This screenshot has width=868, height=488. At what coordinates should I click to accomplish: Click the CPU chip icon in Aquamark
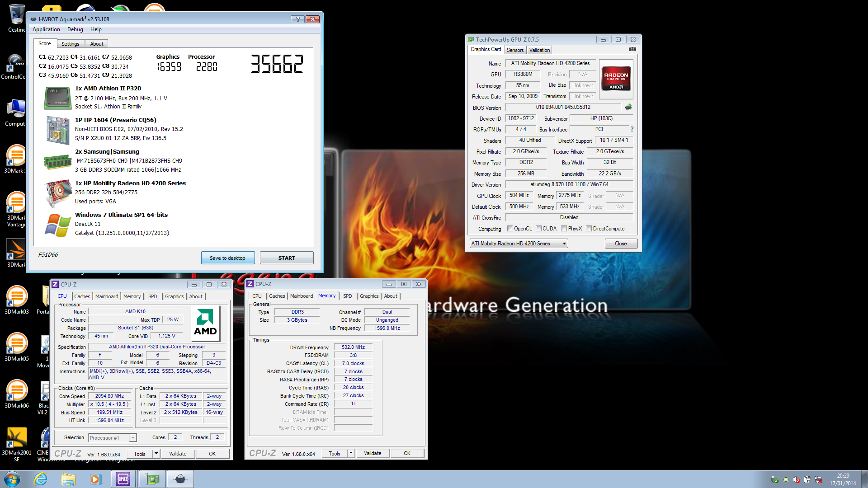click(57, 98)
